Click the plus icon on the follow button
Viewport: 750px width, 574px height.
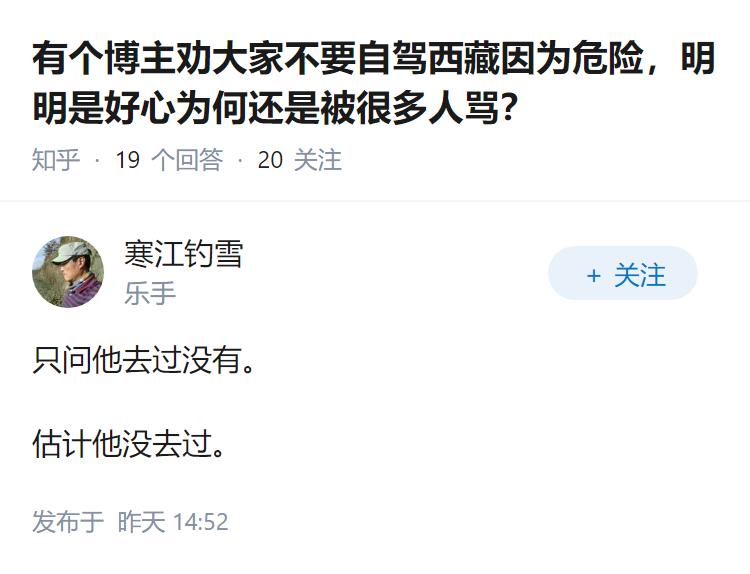[x=593, y=276]
